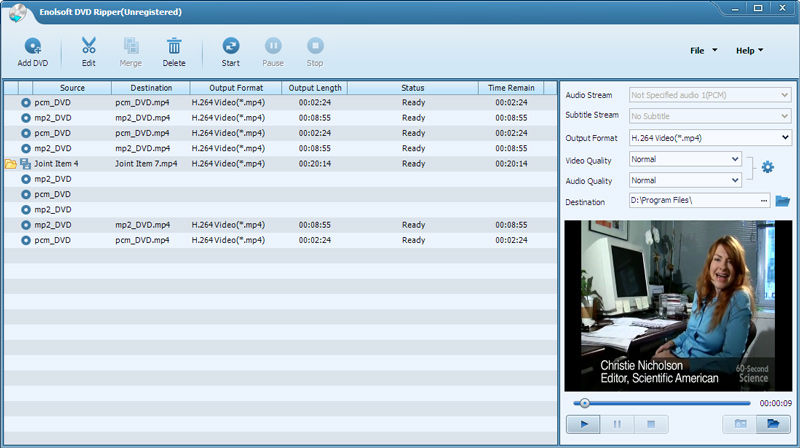Screen dimensions: 800x448
Task: Click the Joint Item 4 merge icon
Action: (x=25, y=164)
